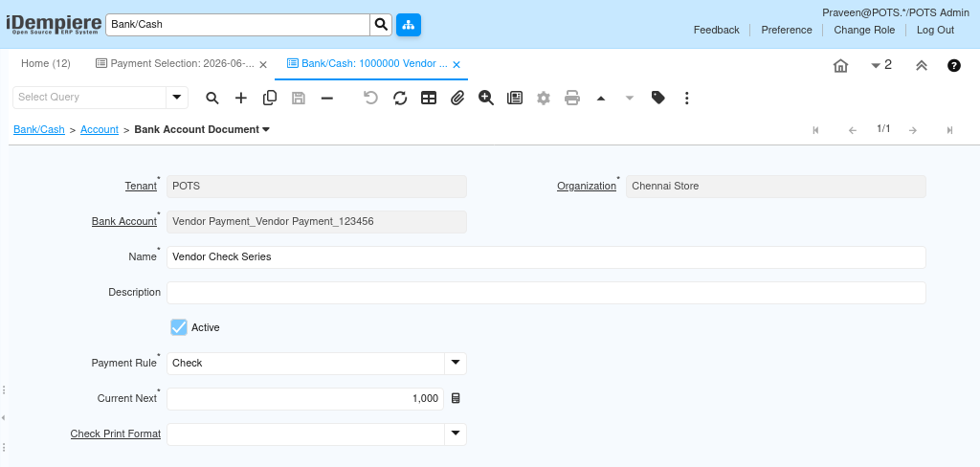Click the Organization field Chennai Store

click(x=775, y=187)
